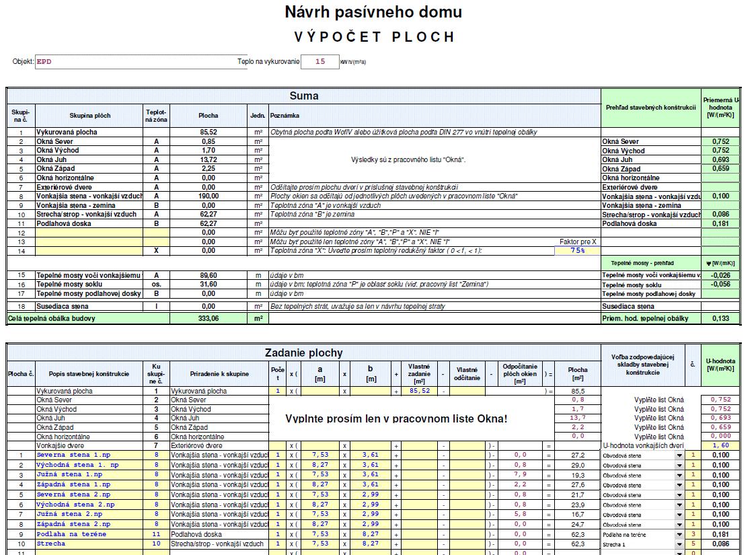The height and width of the screenshot is (555, 756).
Task: Click the 'Zadanie plochy' section header
Action: click(x=304, y=353)
